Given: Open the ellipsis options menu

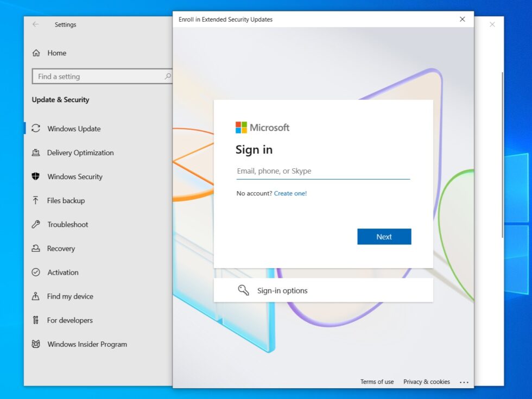Looking at the screenshot, I should point(464,382).
